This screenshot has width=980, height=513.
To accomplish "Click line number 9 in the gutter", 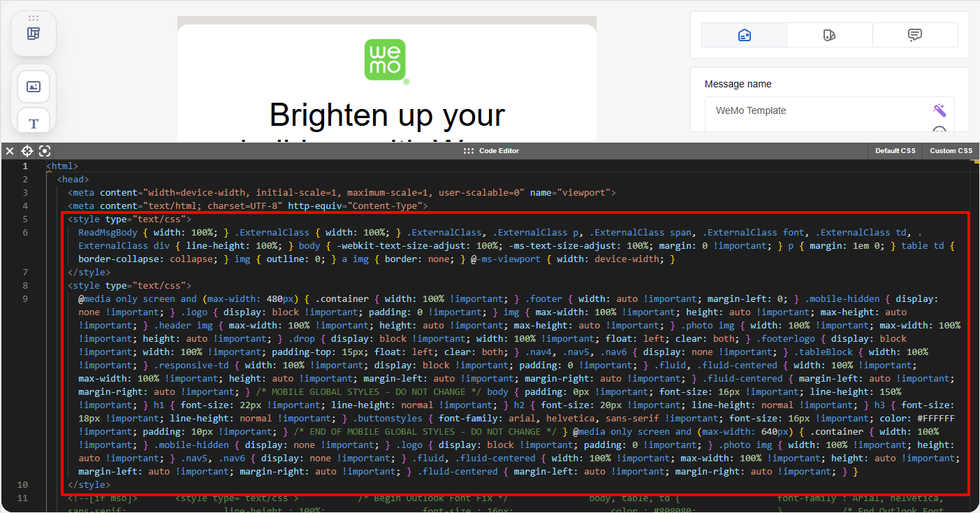I will point(24,299).
